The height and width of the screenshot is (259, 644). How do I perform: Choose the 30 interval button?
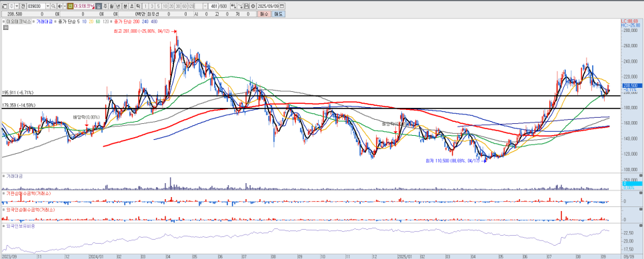tap(178, 6)
